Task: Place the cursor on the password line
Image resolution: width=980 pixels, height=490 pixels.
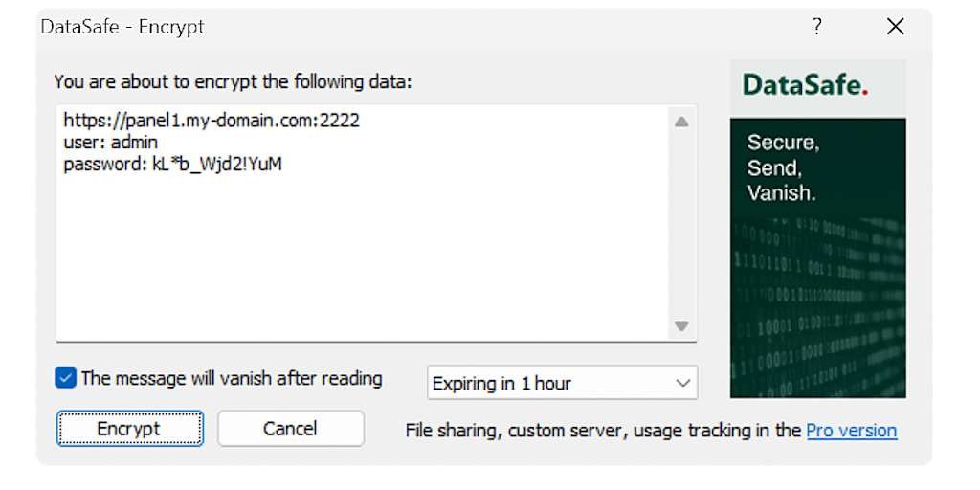Action: click(x=172, y=164)
